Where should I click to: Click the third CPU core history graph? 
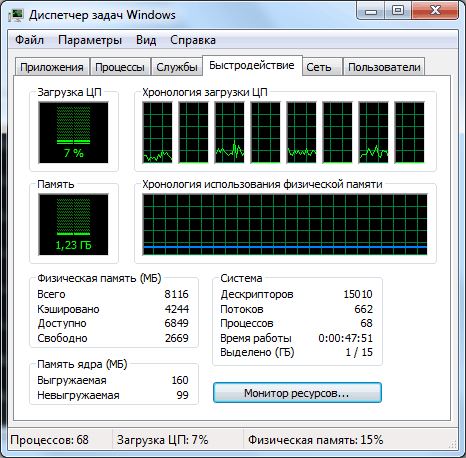230,133
